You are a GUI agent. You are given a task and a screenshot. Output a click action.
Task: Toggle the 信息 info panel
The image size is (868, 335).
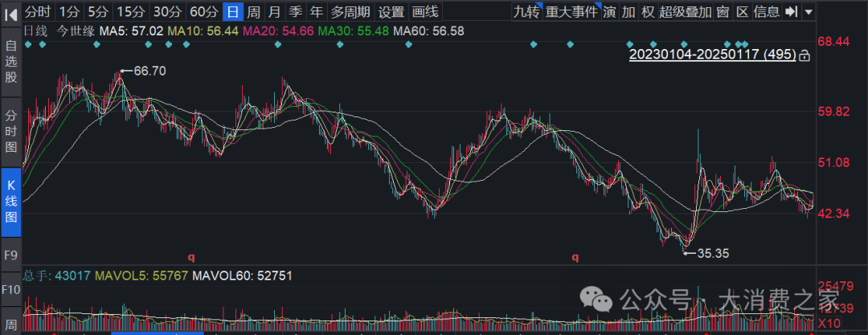click(767, 11)
